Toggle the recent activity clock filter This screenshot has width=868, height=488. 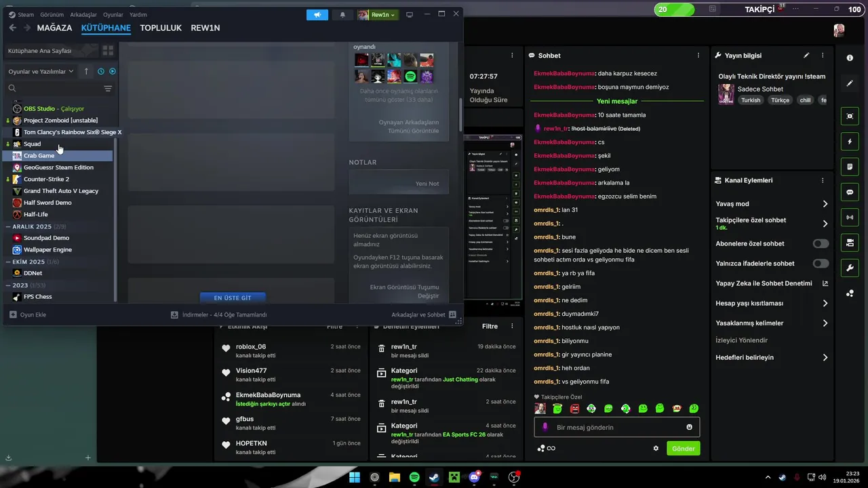pos(101,71)
